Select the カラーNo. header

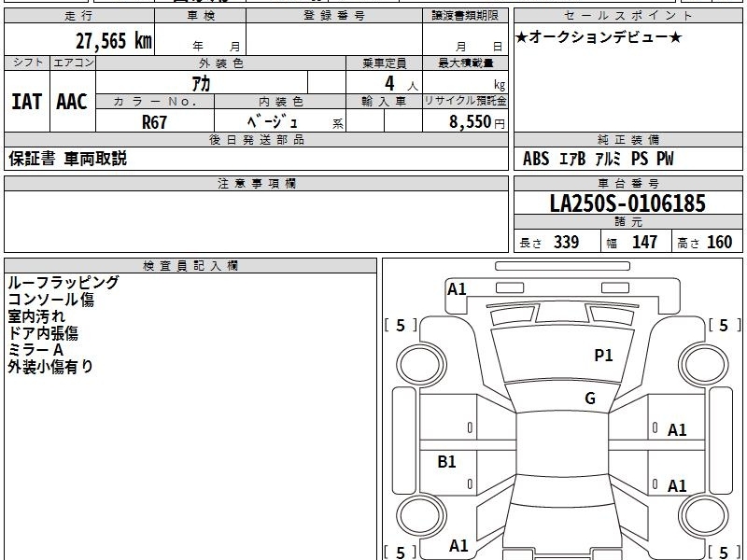pos(155,102)
